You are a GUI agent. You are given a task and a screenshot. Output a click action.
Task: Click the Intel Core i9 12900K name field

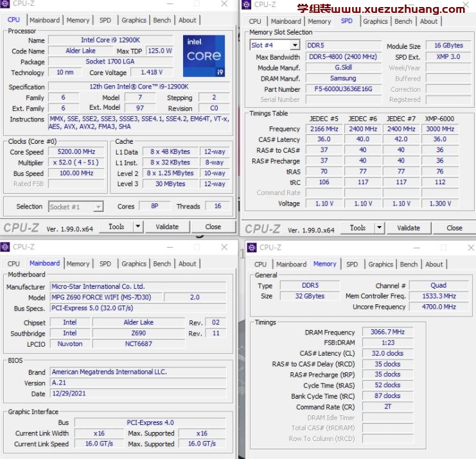(110, 40)
